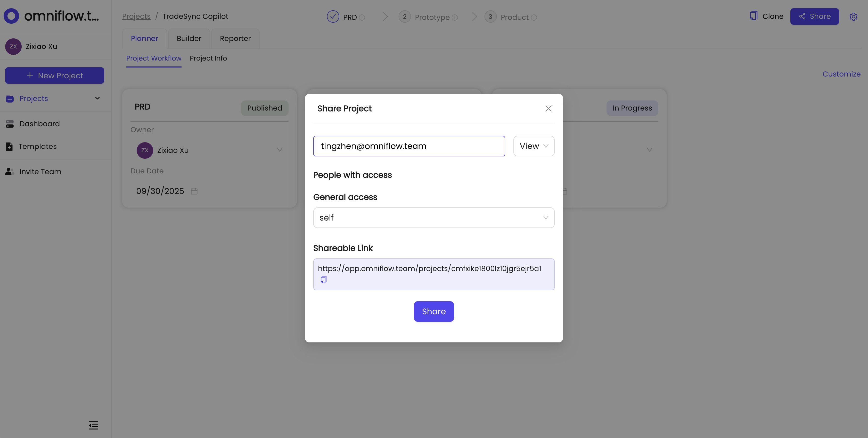The width and height of the screenshot is (868, 438).
Task: Click the recipient email input field
Action: coord(409,146)
